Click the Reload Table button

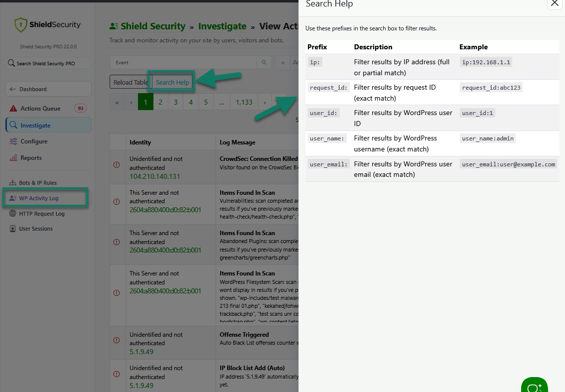[x=130, y=82]
